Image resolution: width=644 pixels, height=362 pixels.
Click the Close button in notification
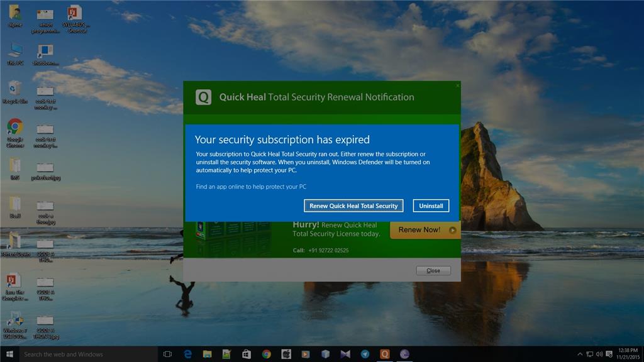point(433,270)
